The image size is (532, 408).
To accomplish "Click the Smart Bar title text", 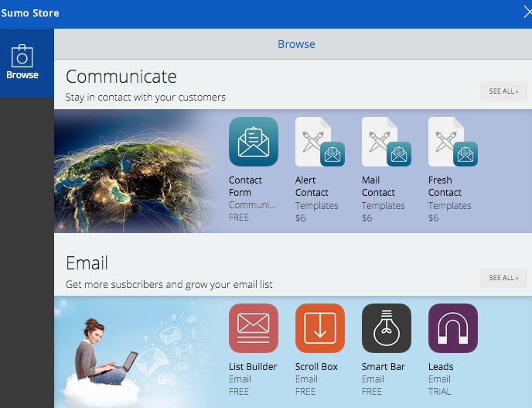I will 383,366.
